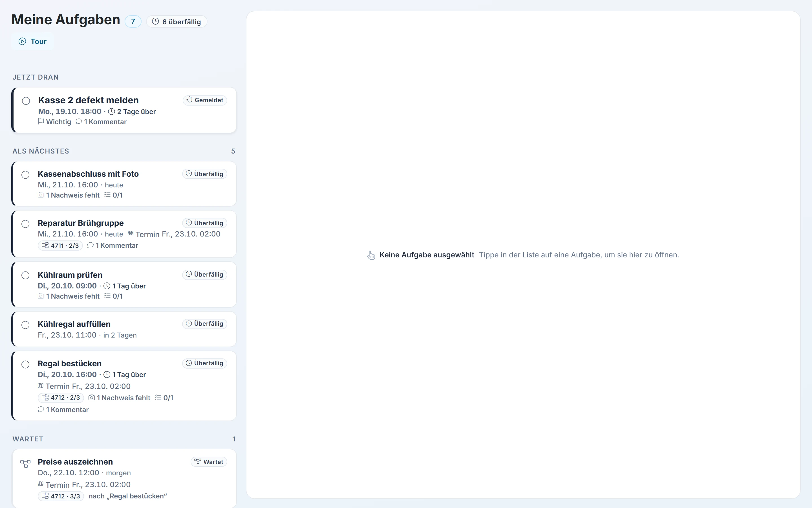This screenshot has width=812, height=508.
Task: Click 1 Nachweis fehlt on Kühlraum prüfen
Action: point(69,296)
